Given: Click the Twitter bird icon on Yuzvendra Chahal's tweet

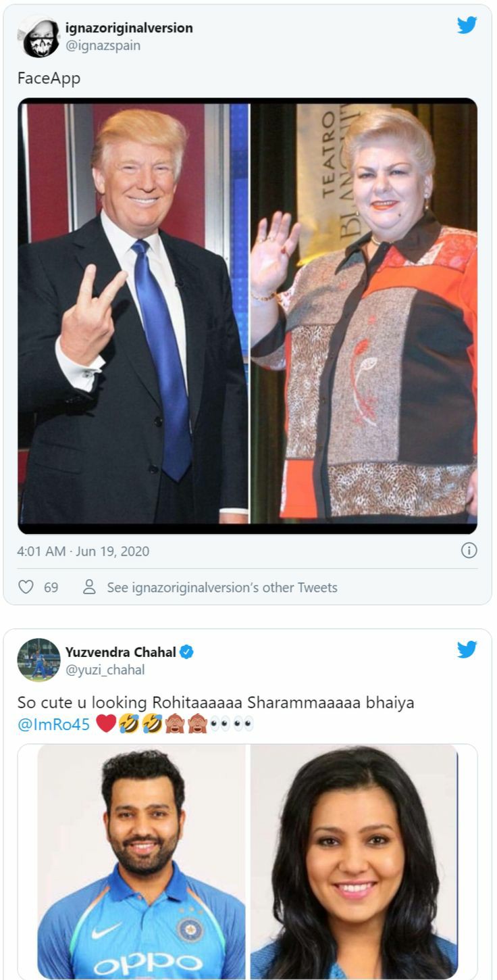Looking at the screenshot, I should (467, 650).
